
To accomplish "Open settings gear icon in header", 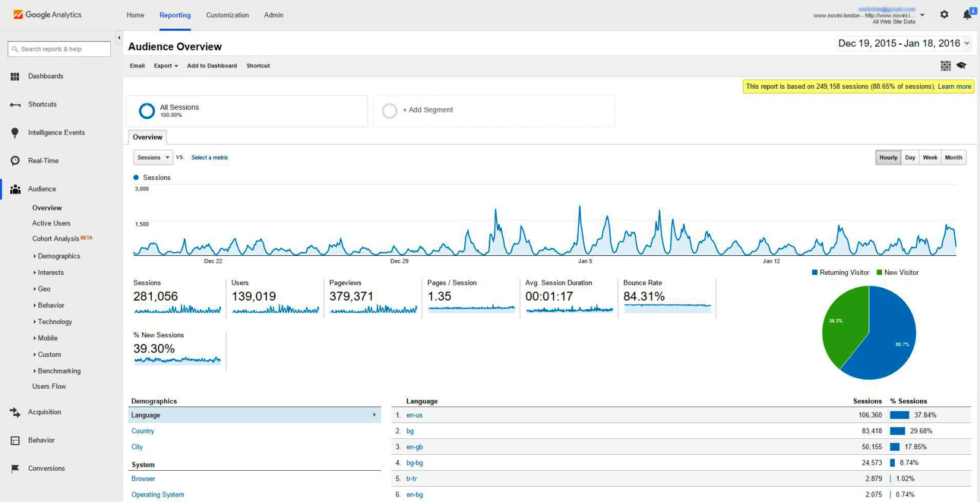I will click(x=944, y=15).
